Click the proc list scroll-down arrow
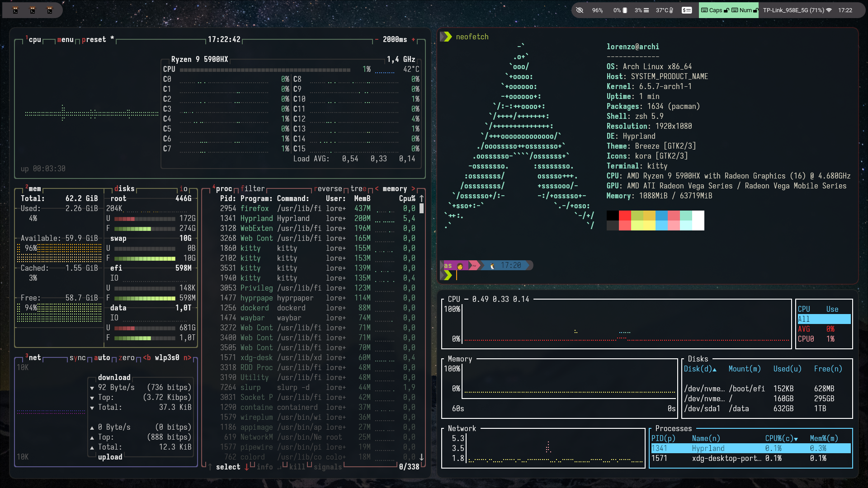 click(x=421, y=457)
